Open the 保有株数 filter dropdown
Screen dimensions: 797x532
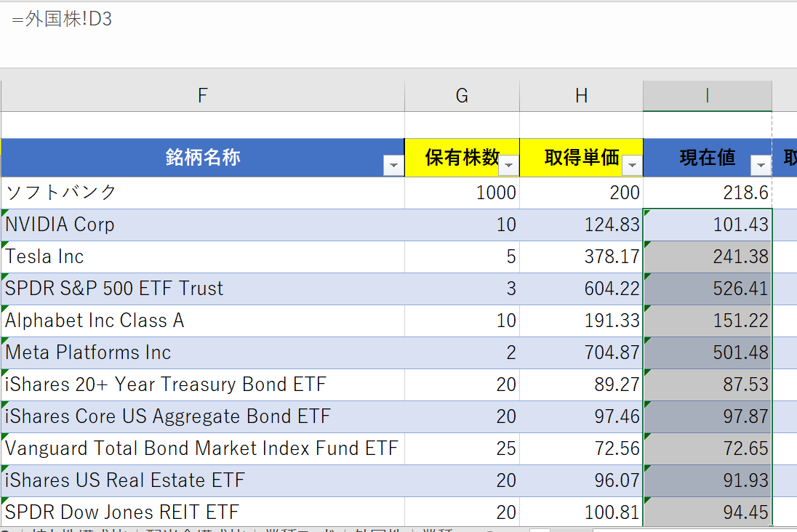point(508,165)
